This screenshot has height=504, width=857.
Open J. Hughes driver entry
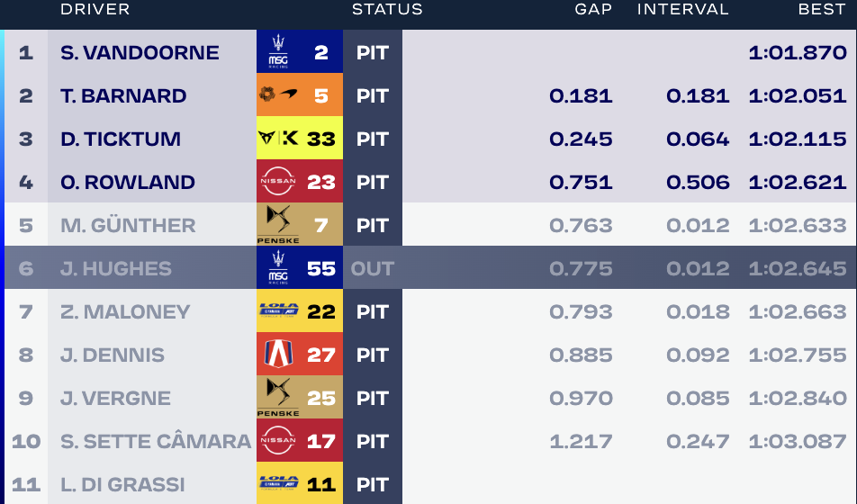coord(116,268)
